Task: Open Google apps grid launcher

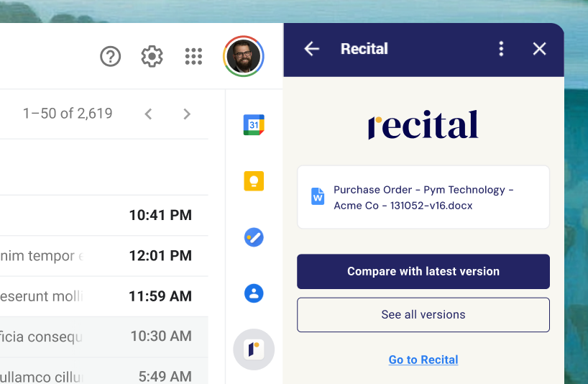Action: pos(193,57)
